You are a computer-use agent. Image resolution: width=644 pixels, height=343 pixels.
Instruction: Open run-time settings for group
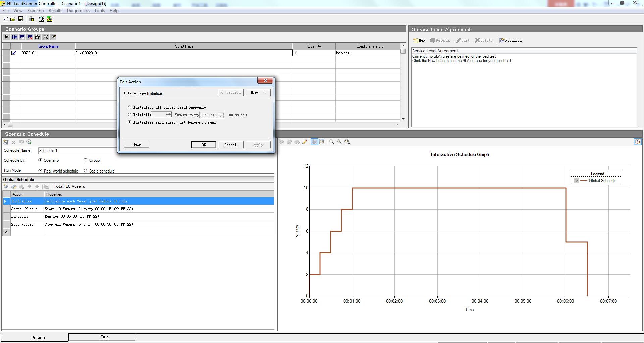(x=38, y=37)
